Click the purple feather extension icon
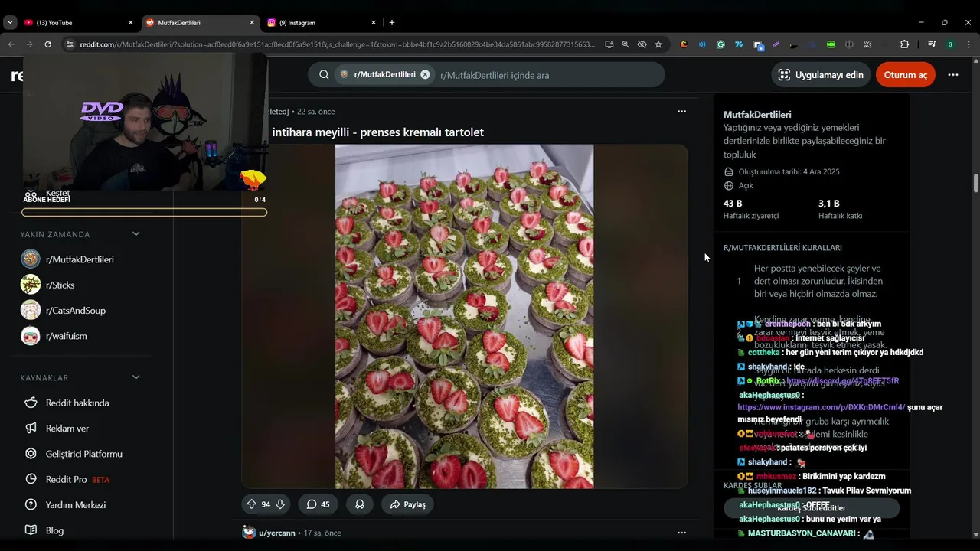The width and height of the screenshot is (980, 551). click(776, 44)
